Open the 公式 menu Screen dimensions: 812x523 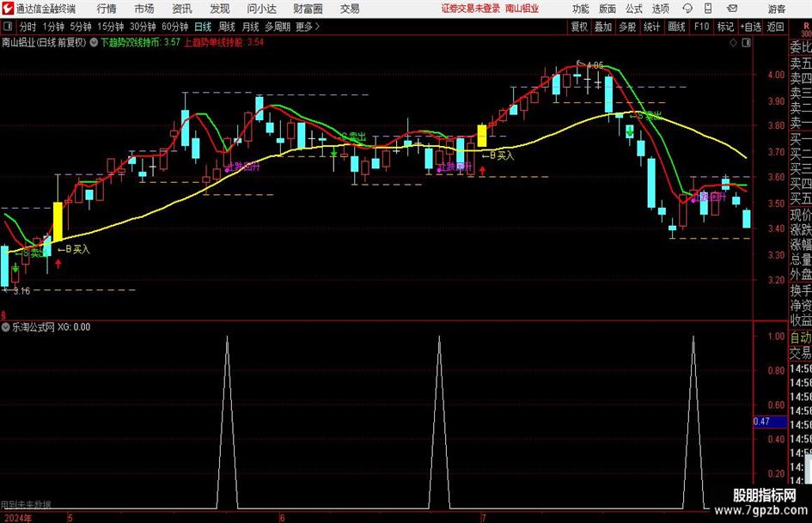click(x=633, y=9)
